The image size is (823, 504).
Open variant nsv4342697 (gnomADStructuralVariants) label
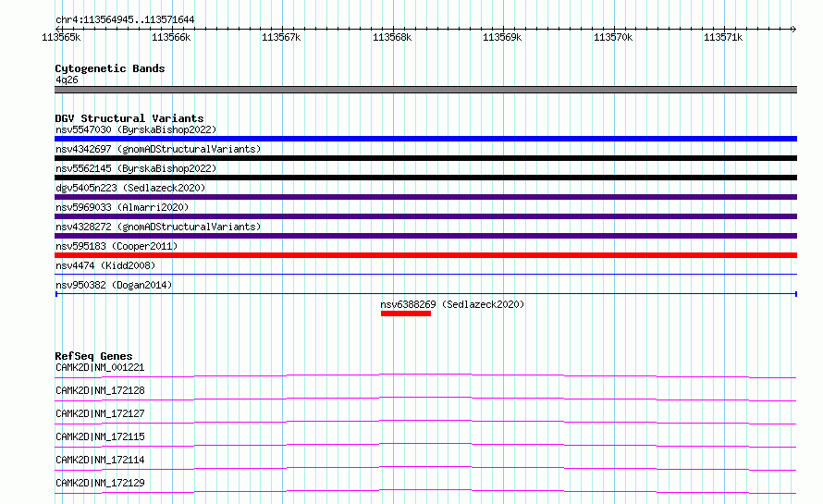click(158, 149)
